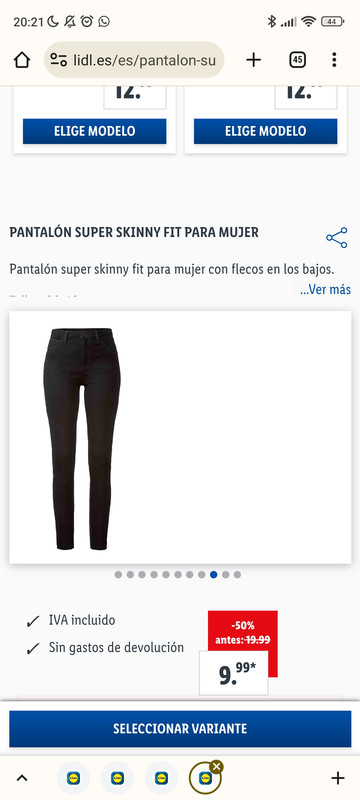Open a new tab with plus icon
The height and width of the screenshot is (800, 360).
coord(253,60)
